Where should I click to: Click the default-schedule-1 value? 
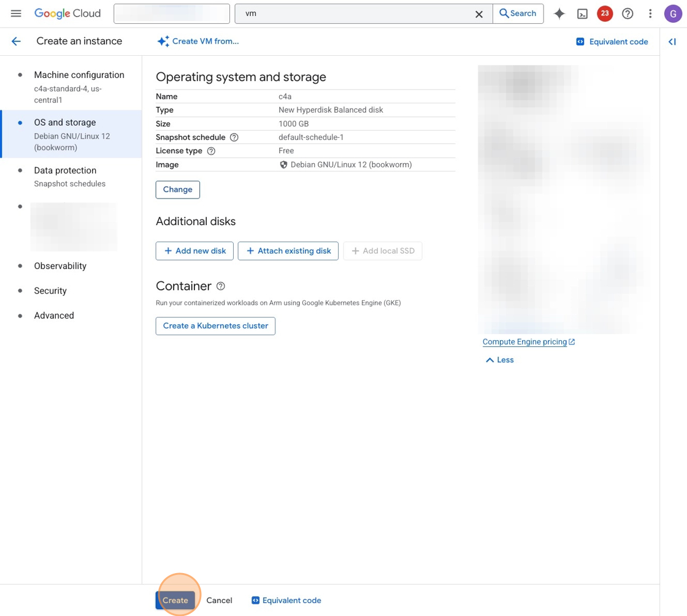311,137
